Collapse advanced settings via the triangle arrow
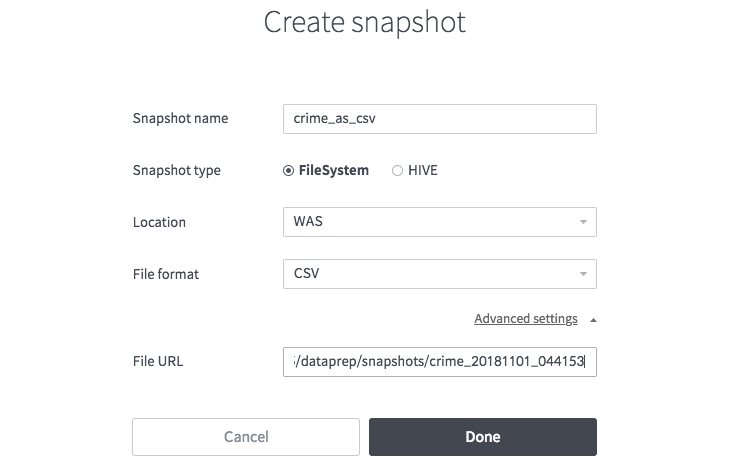 point(593,320)
